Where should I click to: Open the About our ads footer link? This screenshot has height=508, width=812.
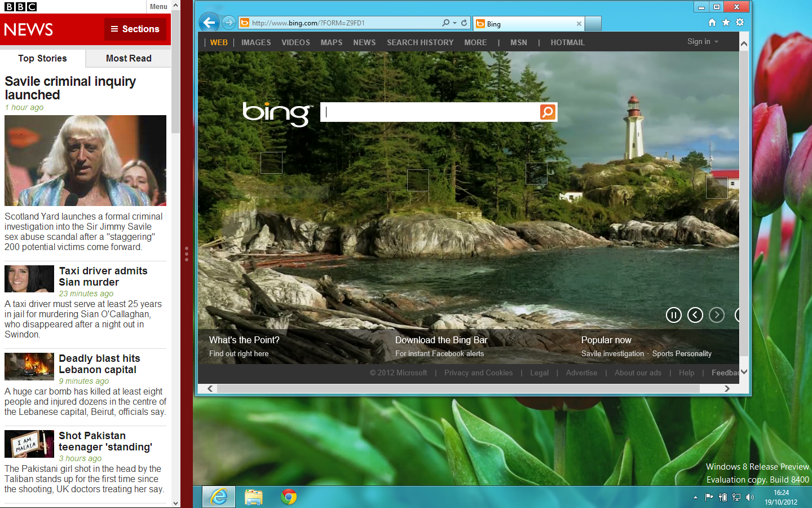click(638, 373)
